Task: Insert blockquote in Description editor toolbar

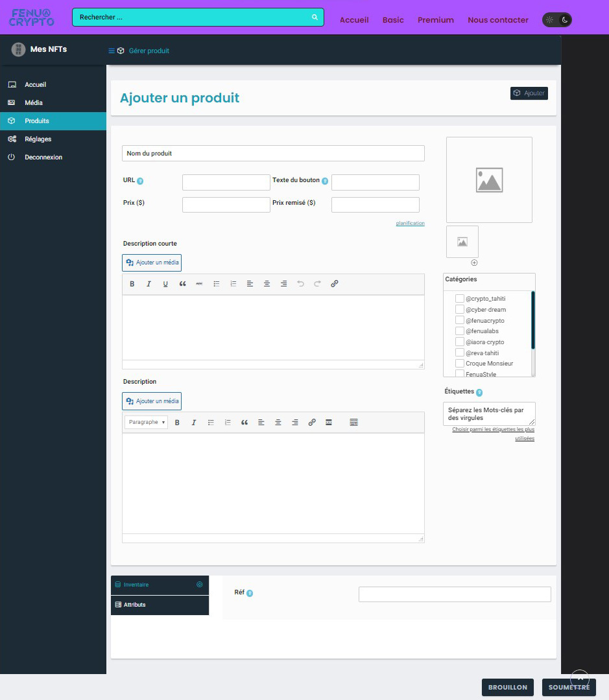Action: tap(245, 423)
